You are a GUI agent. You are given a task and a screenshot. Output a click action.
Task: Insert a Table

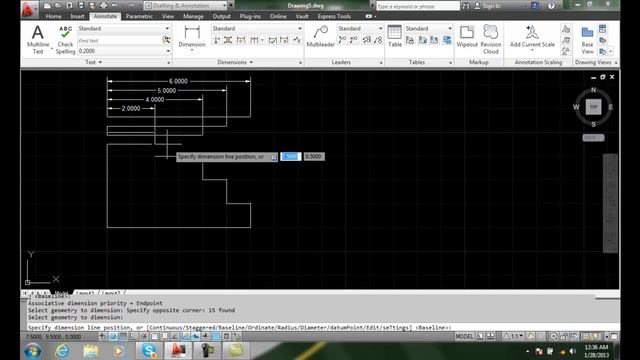395,36
